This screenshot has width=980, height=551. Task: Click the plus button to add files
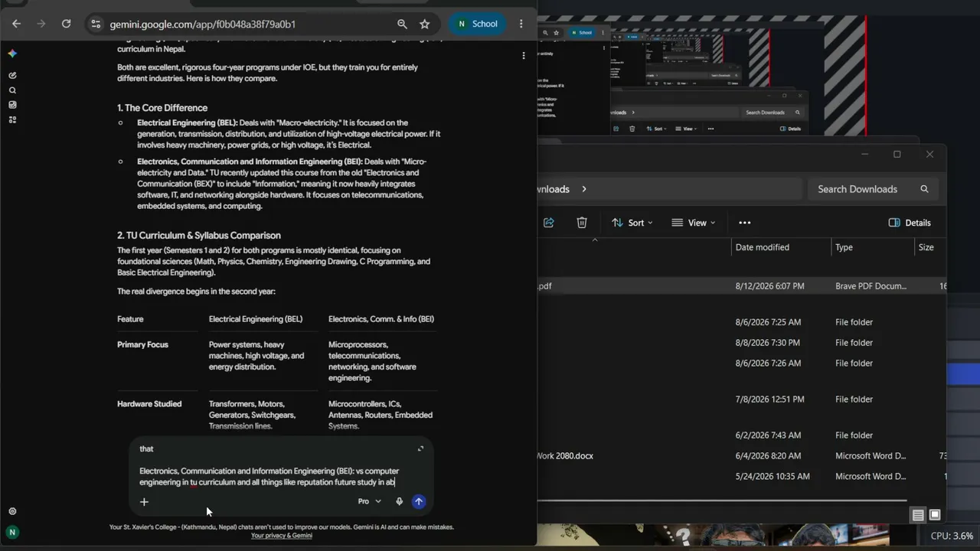[x=144, y=501]
